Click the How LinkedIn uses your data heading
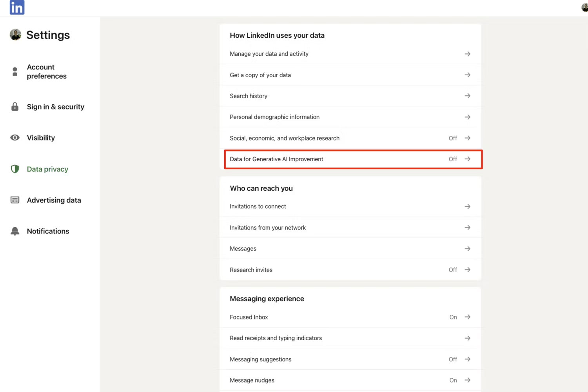The width and height of the screenshot is (588, 392). tap(277, 35)
